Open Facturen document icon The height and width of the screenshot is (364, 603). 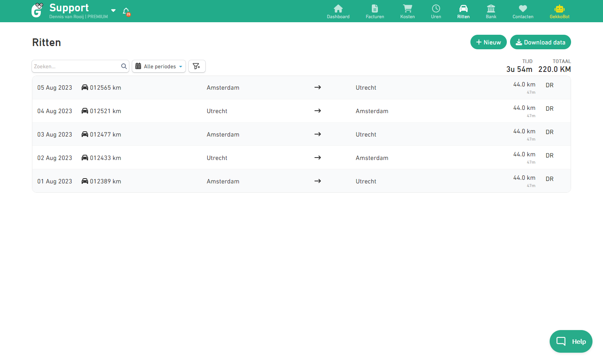point(375,8)
